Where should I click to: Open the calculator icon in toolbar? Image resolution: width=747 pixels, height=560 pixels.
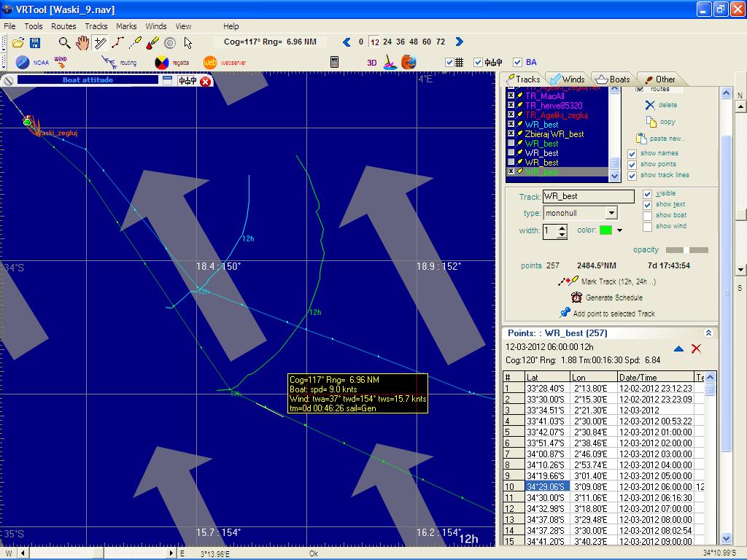coord(334,63)
